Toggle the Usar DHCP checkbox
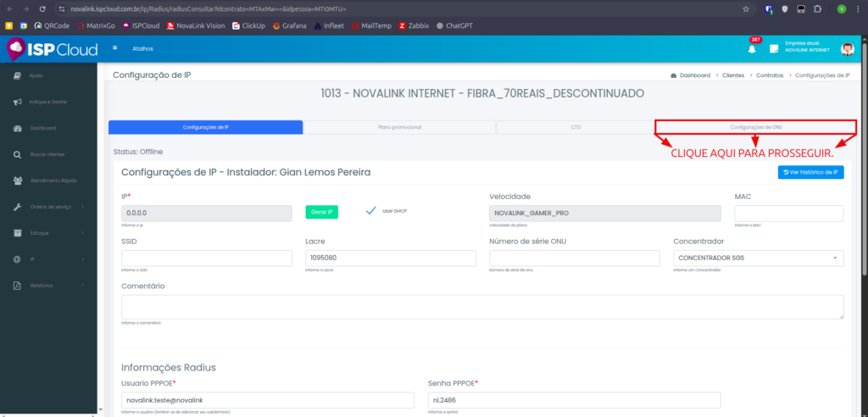The image size is (868, 417). point(370,211)
